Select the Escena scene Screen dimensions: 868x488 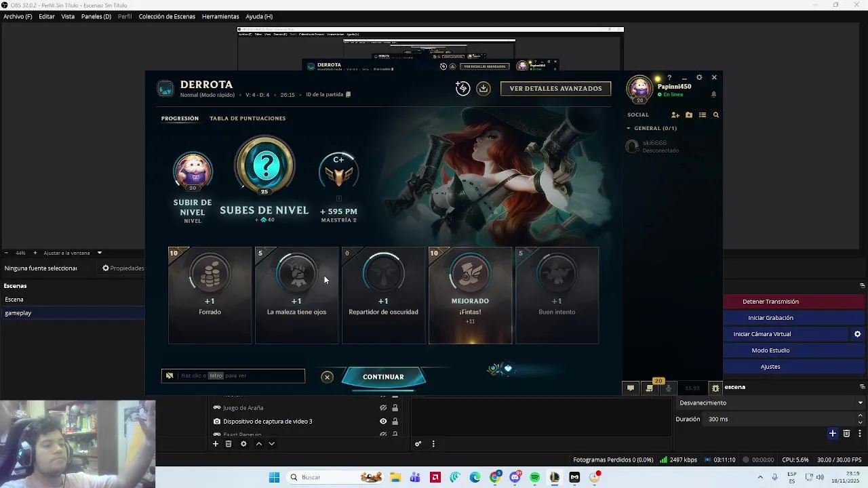pyautogui.click(x=73, y=300)
